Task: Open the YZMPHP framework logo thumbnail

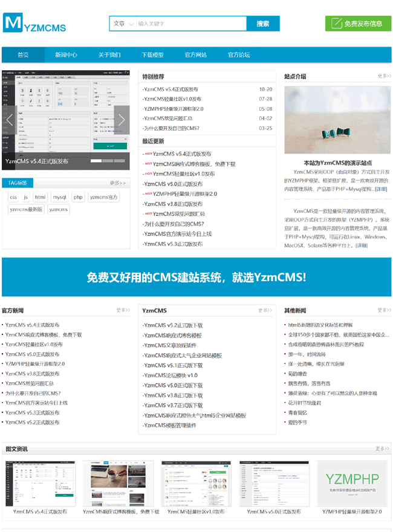Action: coord(352,484)
